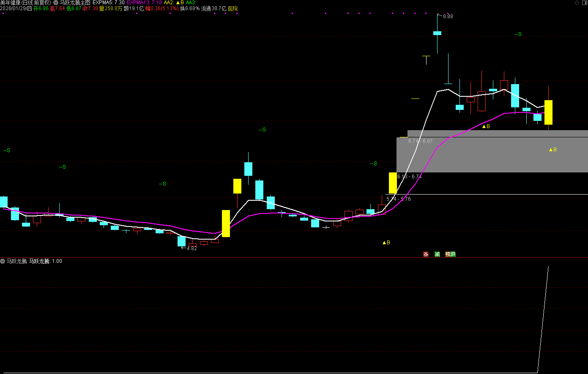Click the 4.82 low price label

tap(191, 248)
